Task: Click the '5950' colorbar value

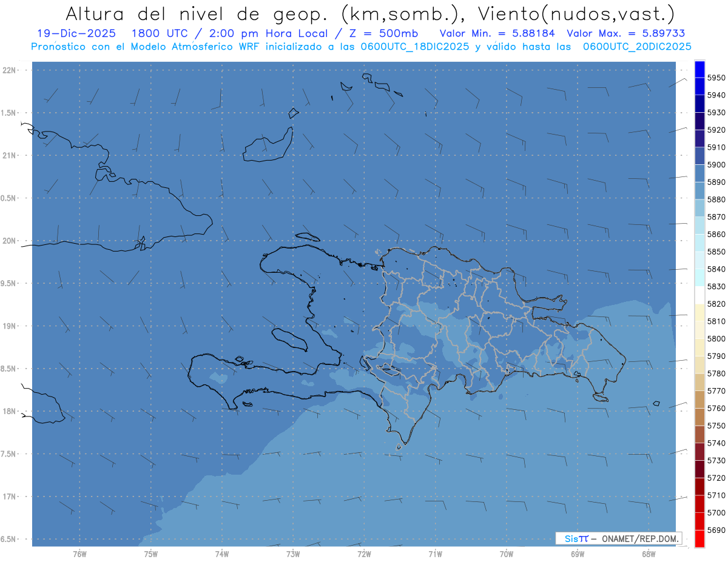Action: tap(716, 78)
